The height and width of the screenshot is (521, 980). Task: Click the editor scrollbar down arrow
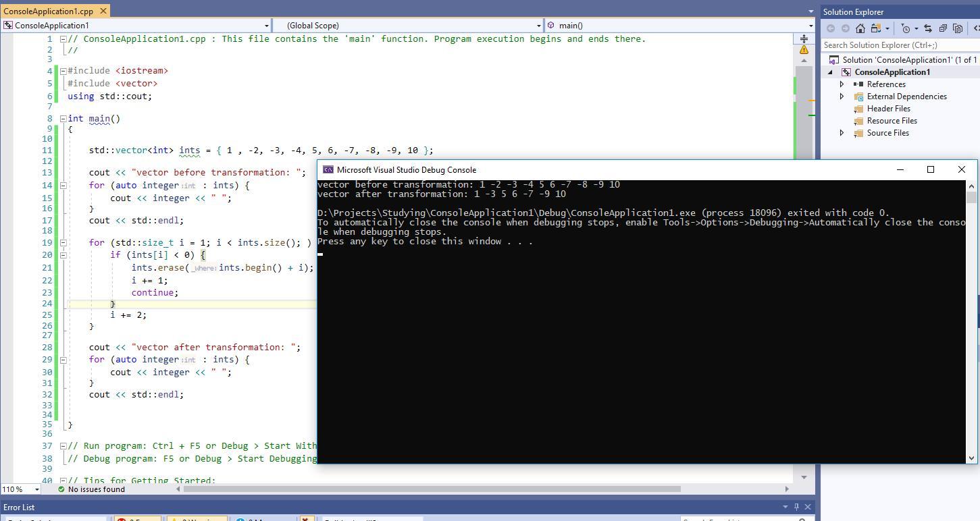tap(804, 477)
